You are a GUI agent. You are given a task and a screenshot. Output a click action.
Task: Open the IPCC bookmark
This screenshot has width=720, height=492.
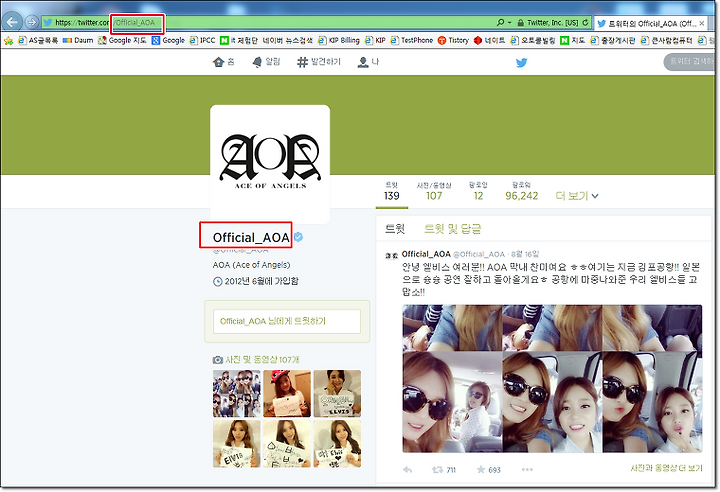[202, 40]
